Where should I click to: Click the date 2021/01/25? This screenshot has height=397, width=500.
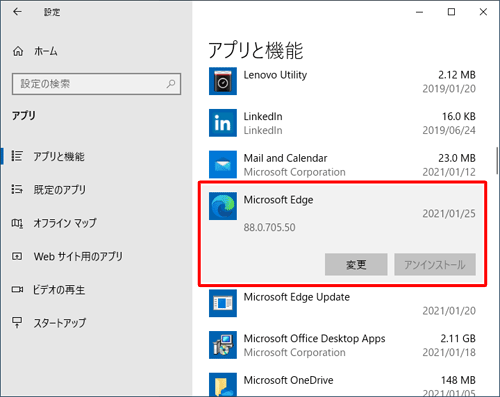[x=449, y=214]
